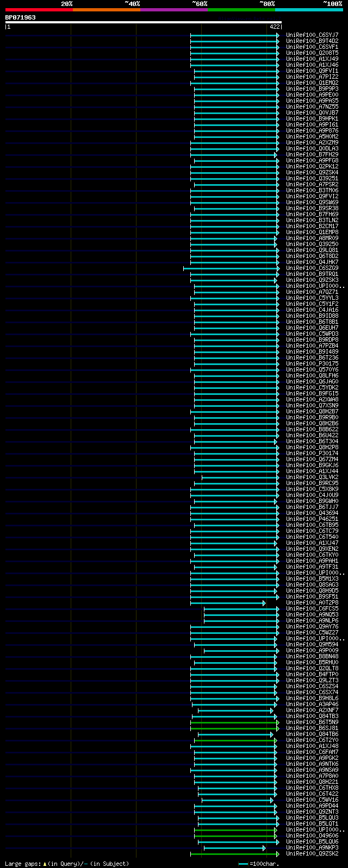Click the purple ~60% identity legend segment
Viewport: 348px width, 868px height.
(x=174, y=10)
